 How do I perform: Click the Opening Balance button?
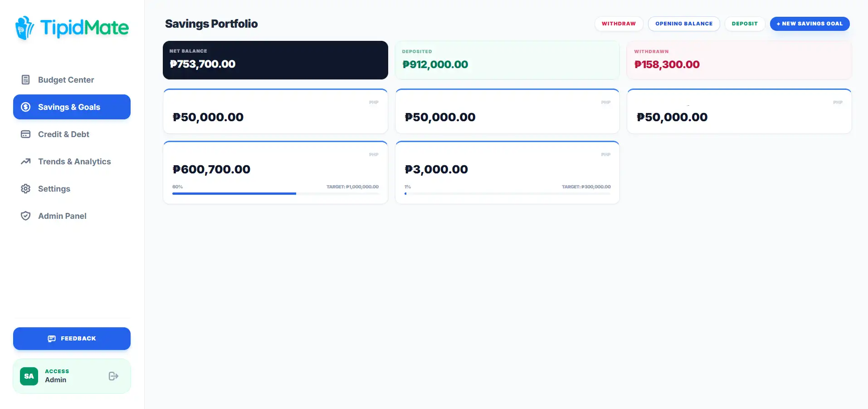684,24
